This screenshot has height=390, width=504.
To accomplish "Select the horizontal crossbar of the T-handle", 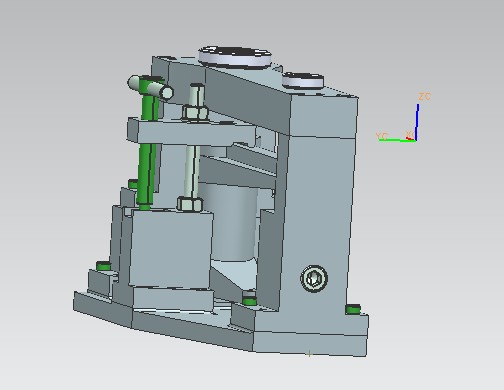I will (150, 86).
